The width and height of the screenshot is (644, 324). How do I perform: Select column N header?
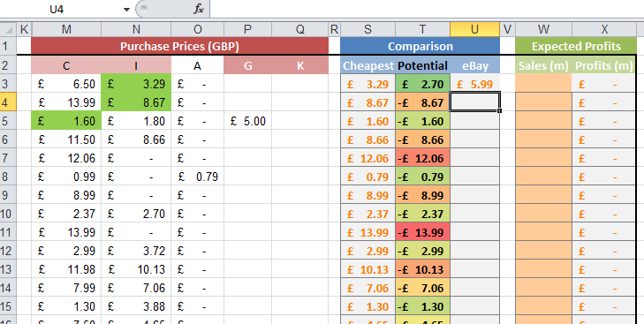click(136, 29)
